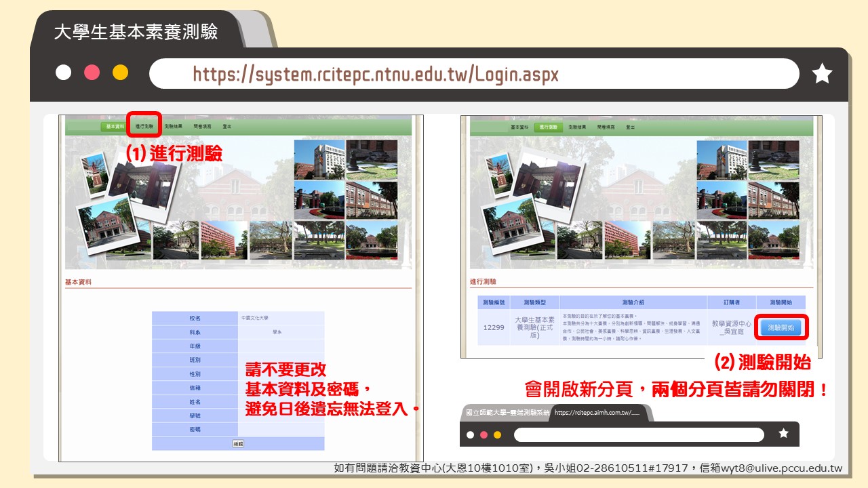Click the 密碼 row label
The image size is (868, 488).
pyautogui.click(x=195, y=429)
